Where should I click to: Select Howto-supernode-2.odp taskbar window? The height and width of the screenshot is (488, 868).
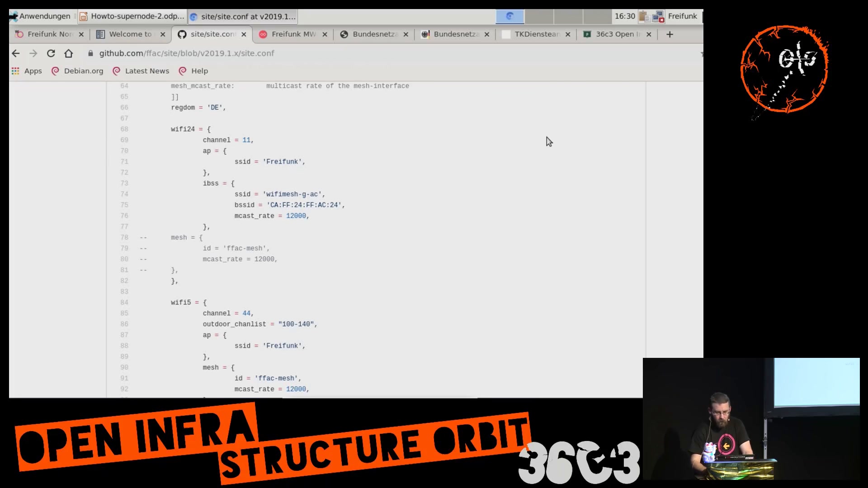[132, 16]
